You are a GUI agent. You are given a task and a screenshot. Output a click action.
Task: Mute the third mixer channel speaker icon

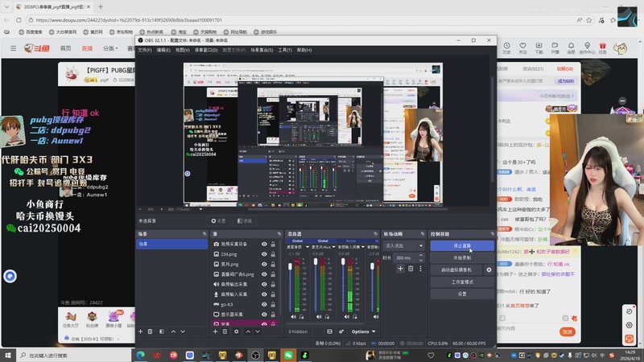pyautogui.click(x=347, y=317)
